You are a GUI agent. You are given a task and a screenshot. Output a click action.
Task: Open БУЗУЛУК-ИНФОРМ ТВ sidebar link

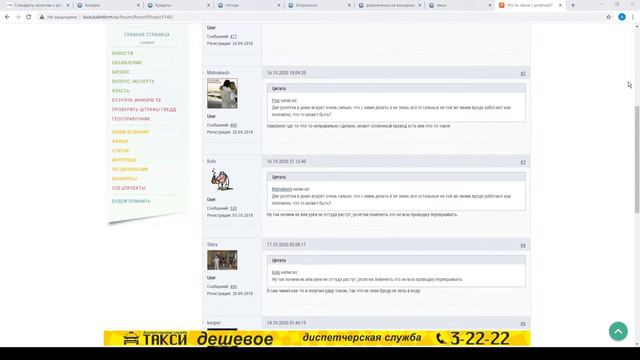coord(136,100)
